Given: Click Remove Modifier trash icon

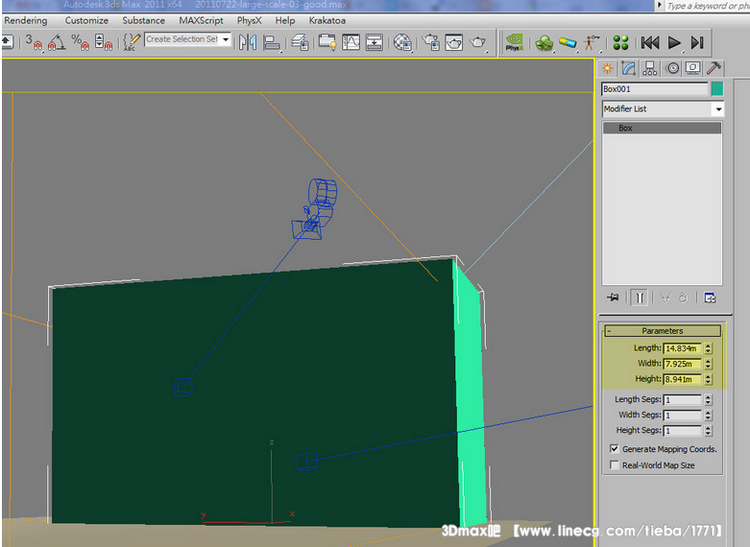Looking at the screenshot, I should click(683, 298).
